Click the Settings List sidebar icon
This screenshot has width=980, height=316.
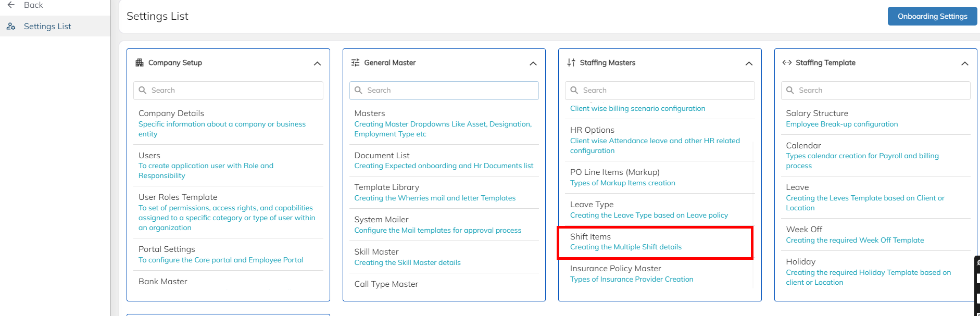click(x=11, y=26)
